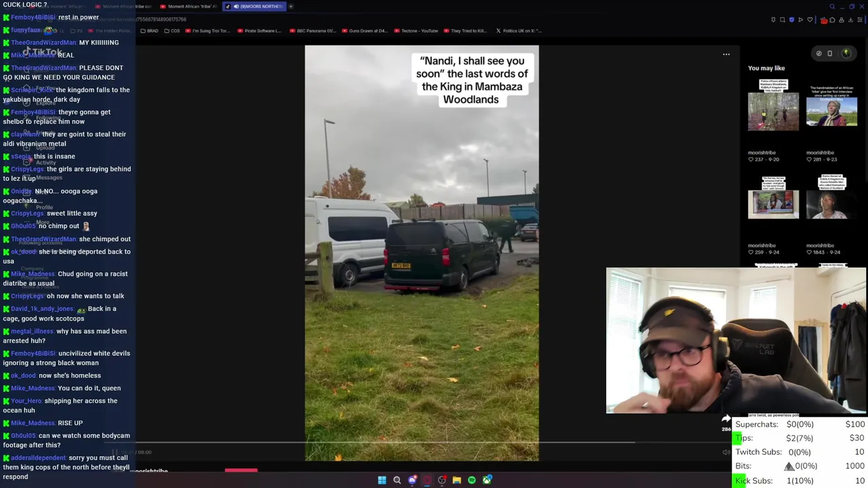Click 'You may like' heading
Image resolution: width=868 pixels, height=488 pixels.
pos(766,68)
